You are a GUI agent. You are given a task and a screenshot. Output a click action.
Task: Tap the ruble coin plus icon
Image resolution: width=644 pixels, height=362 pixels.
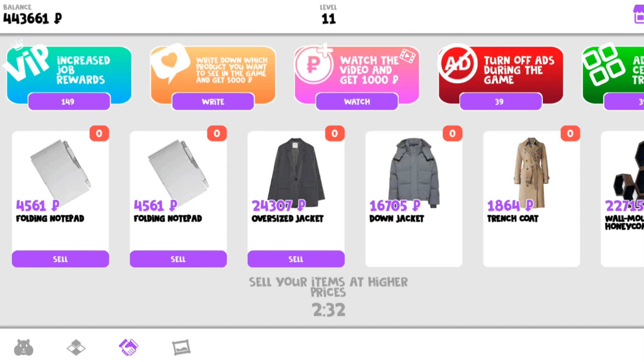pyautogui.click(x=314, y=64)
